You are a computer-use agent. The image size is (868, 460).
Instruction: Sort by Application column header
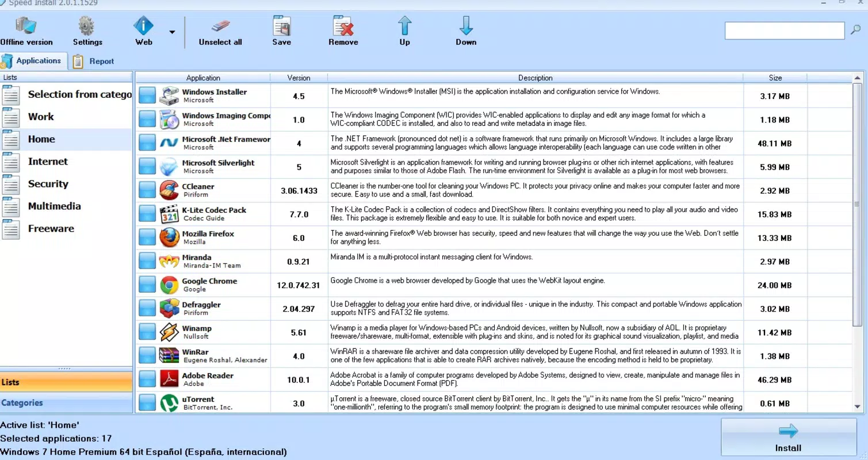point(203,78)
